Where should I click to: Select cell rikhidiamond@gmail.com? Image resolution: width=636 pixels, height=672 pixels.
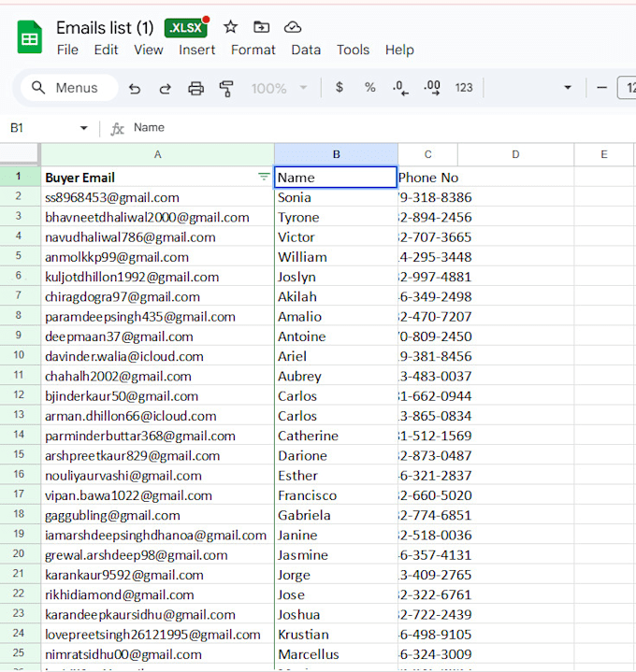point(157,594)
